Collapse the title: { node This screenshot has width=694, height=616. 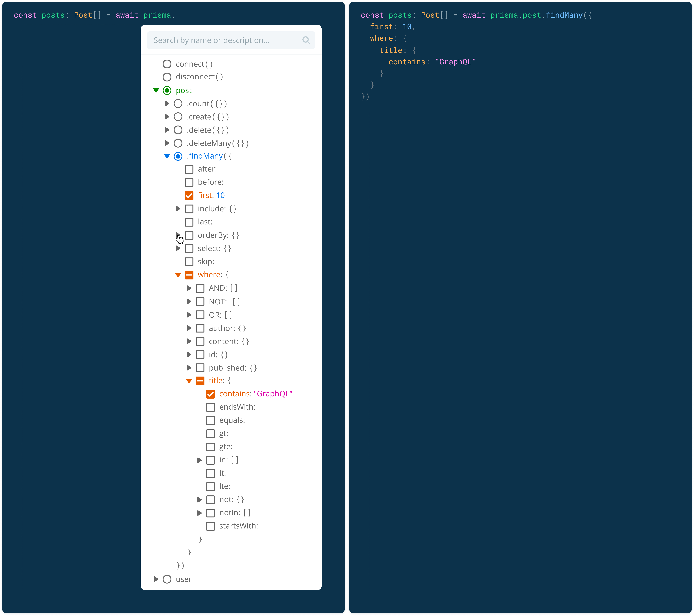point(189,381)
